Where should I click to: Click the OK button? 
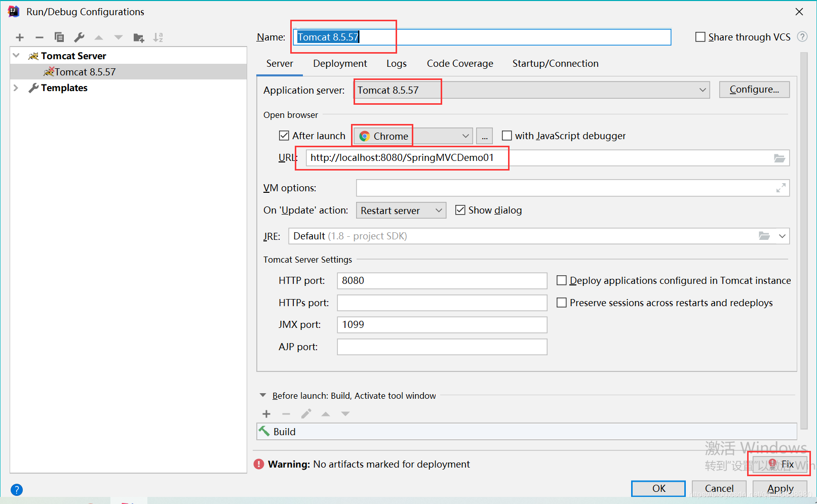click(658, 488)
